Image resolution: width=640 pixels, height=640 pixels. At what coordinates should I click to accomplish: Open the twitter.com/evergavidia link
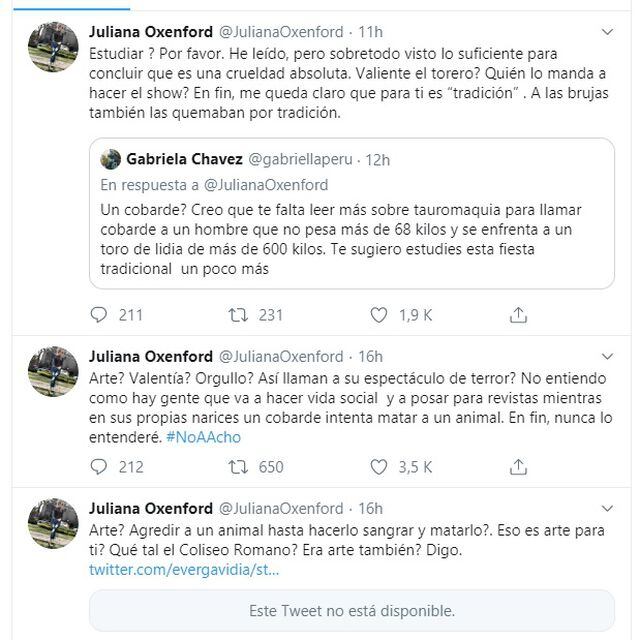pos(183,569)
